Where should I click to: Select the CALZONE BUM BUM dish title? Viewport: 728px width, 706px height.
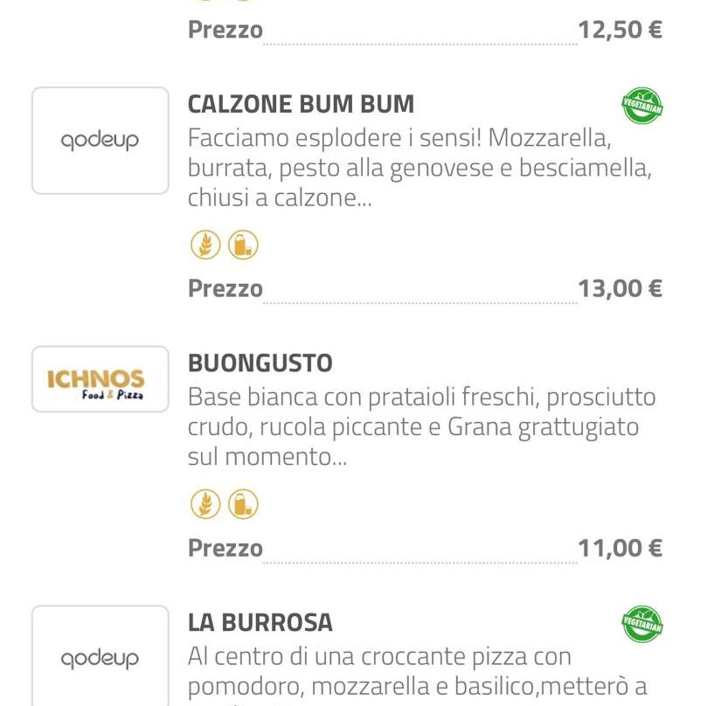(301, 104)
